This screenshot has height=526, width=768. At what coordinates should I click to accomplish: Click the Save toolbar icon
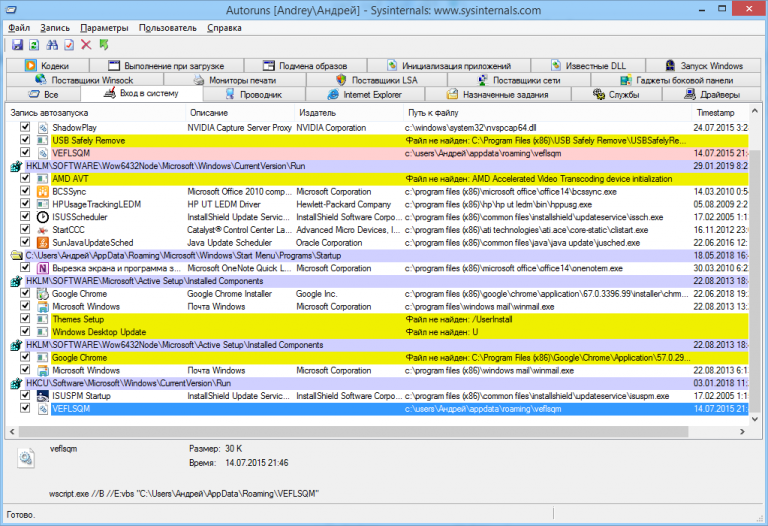point(17,45)
